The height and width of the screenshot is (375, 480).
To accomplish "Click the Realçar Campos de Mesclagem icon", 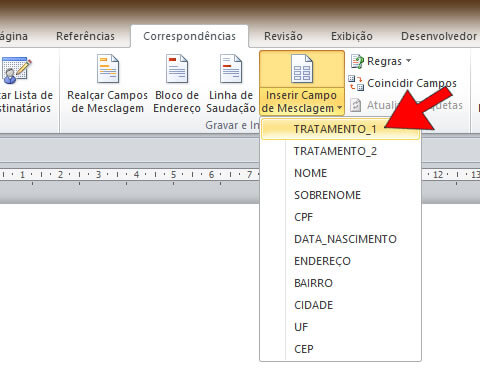I will pos(108,69).
